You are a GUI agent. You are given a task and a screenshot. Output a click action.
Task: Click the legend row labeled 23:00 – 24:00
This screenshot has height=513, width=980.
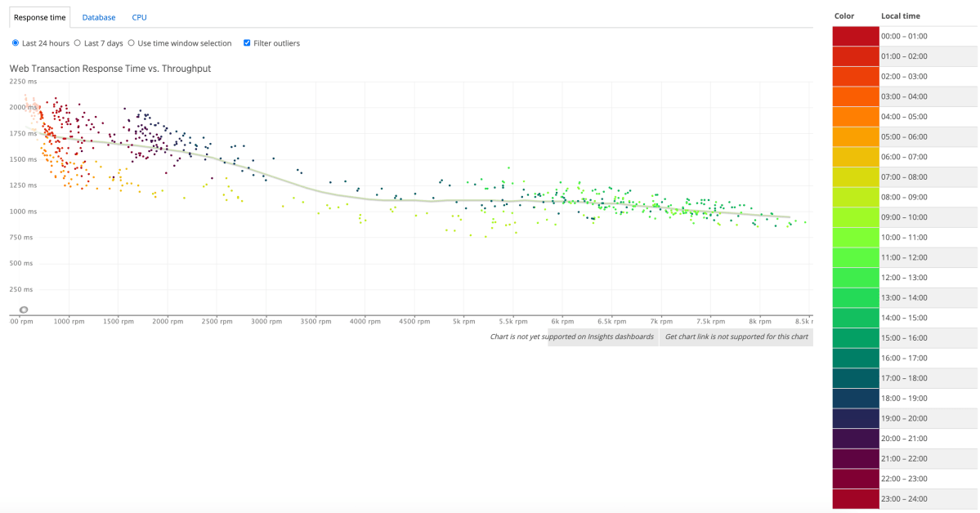point(907,498)
